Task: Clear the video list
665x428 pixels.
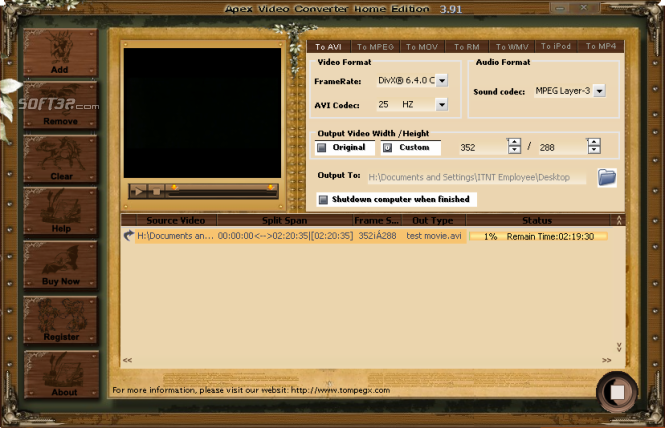Action: tap(60, 159)
